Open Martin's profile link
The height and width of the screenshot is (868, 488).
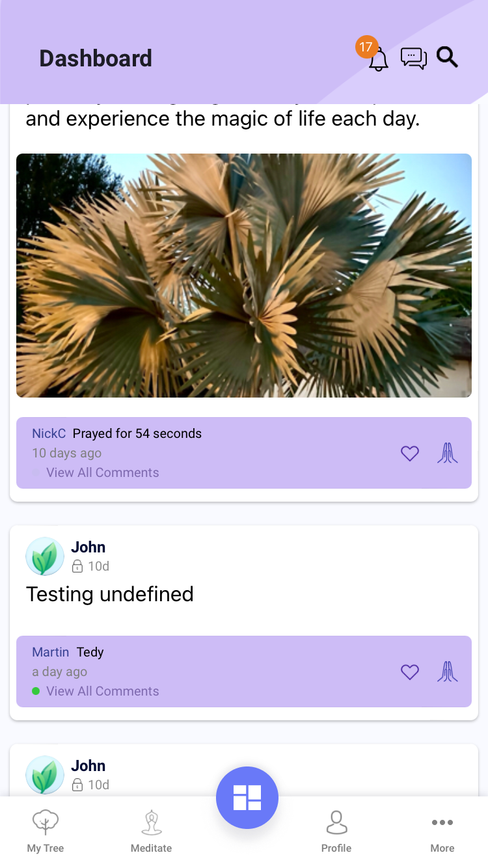51,653
